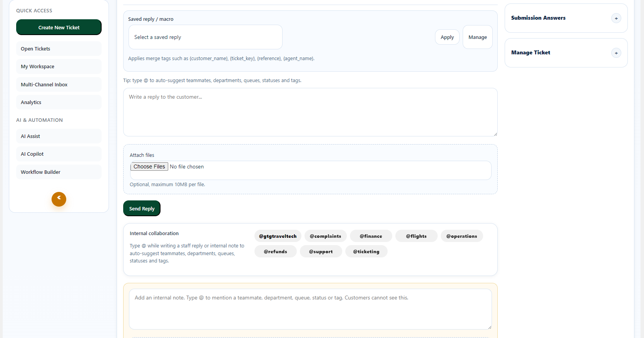This screenshot has height=338, width=644.
Task: Go to Open Tickets
Action: click(x=59, y=49)
